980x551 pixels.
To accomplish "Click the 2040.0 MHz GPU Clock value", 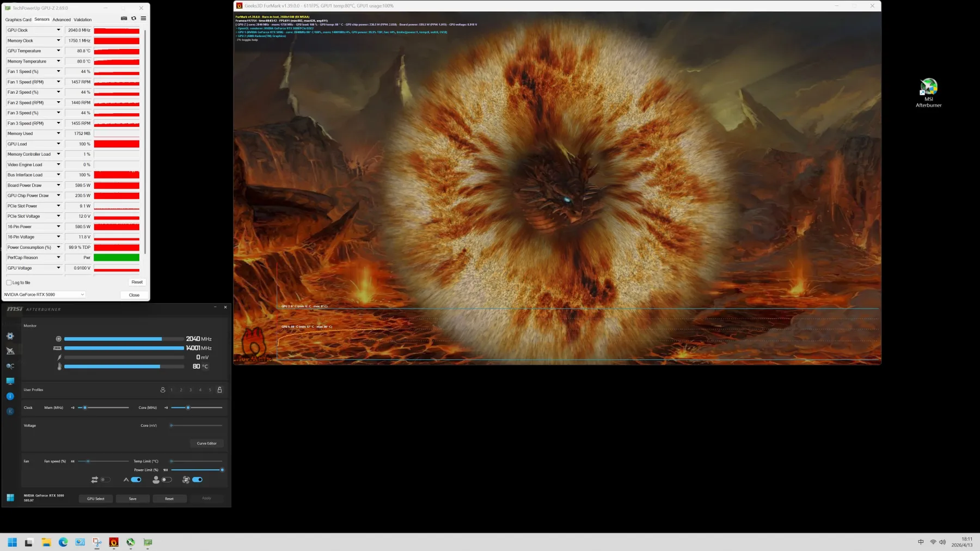I will click(x=78, y=30).
